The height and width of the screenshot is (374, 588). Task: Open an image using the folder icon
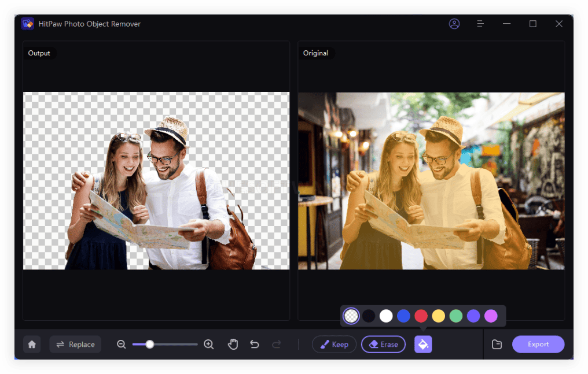tap(497, 344)
